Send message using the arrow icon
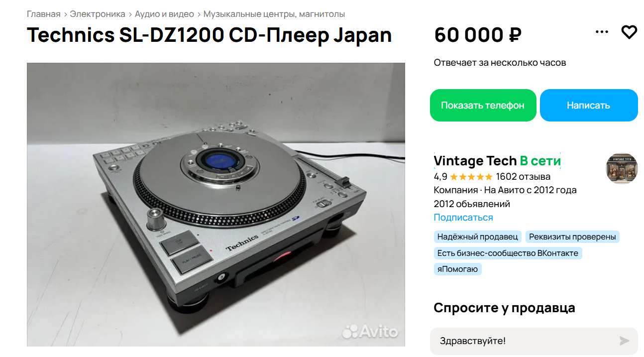Image resolution: width=644 pixels, height=357 pixels. (x=624, y=341)
